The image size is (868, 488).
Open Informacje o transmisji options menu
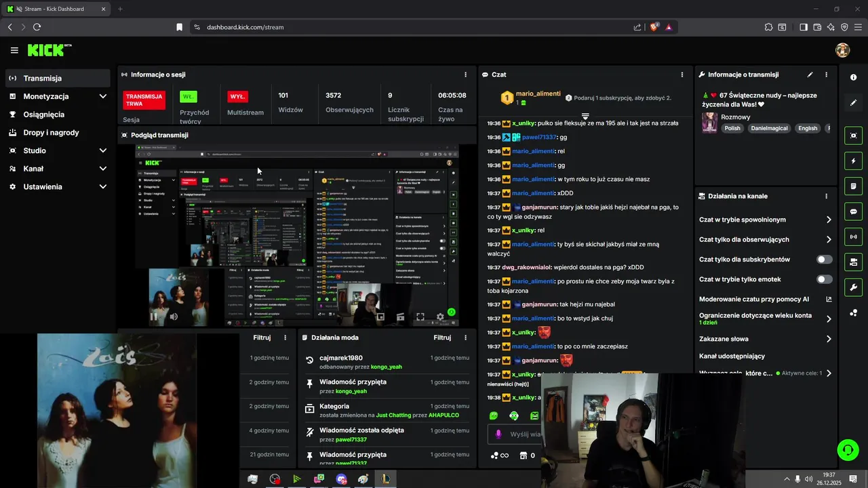coord(826,75)
